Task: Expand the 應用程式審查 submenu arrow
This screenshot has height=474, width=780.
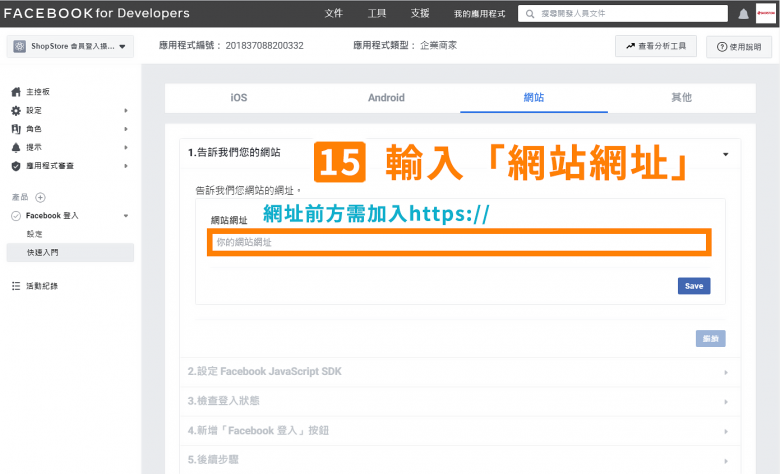Action: pos(126,166)
